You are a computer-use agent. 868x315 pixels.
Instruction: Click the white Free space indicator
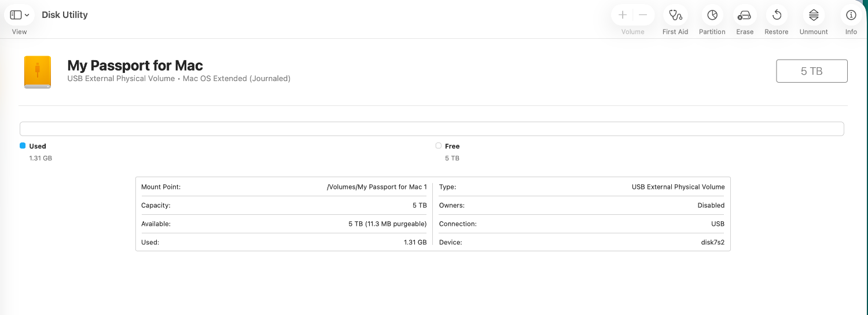pyautogui.click(x=438, y=146)
